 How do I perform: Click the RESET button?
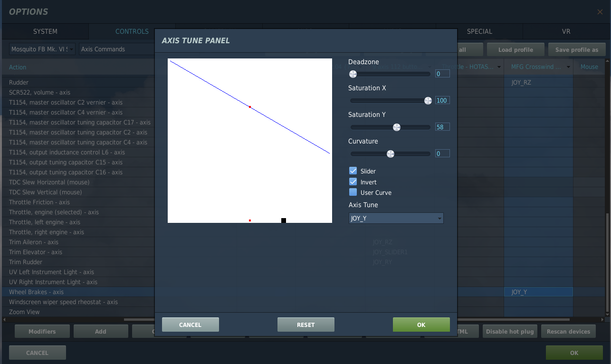305,325
